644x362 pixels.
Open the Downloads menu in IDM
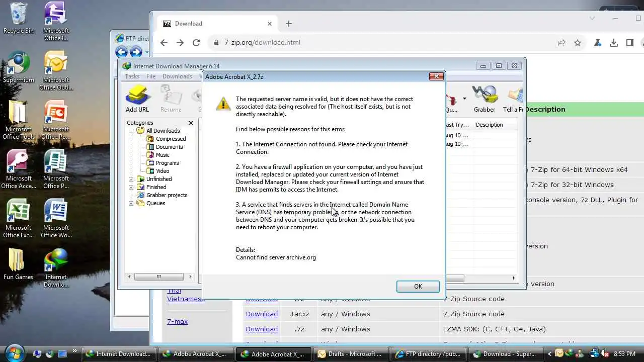pos(177,76)
